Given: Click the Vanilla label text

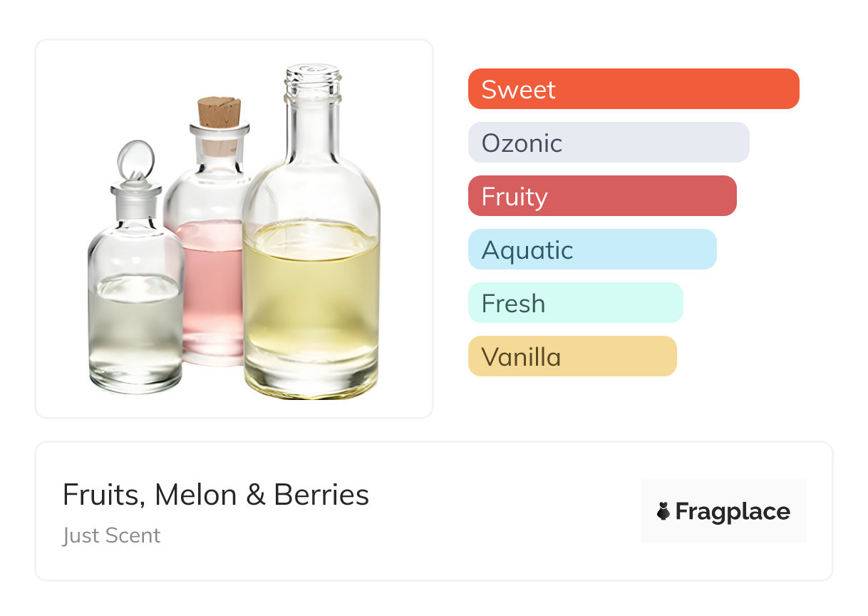Looking at the screenshot, I should tap(521, 357).
